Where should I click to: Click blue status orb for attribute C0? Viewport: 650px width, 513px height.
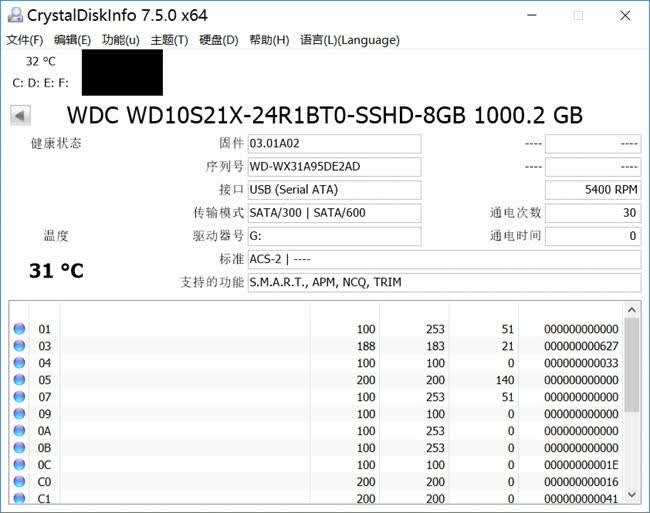point(19,482)
